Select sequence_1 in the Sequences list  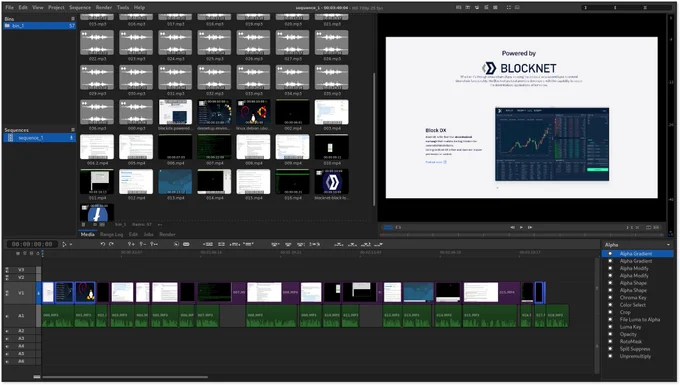click(39, 138)
